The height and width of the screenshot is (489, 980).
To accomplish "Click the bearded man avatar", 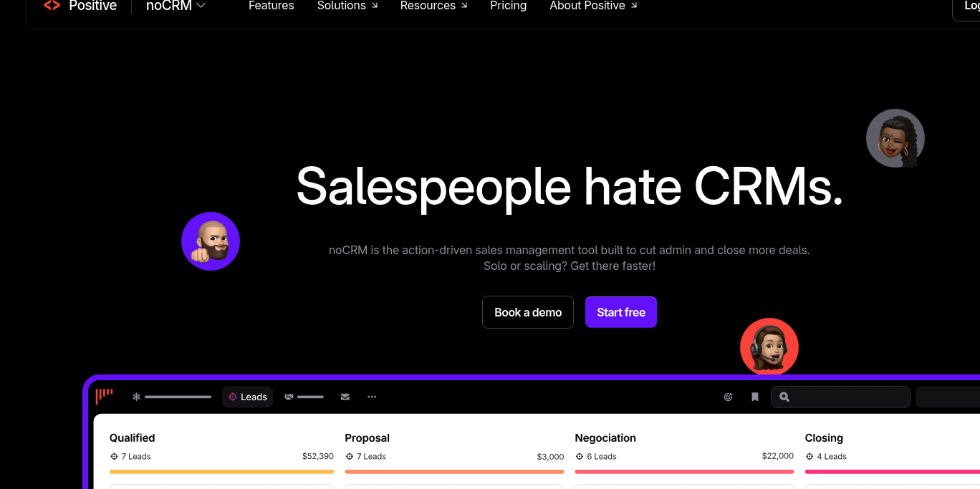I will tap(211, 241).
